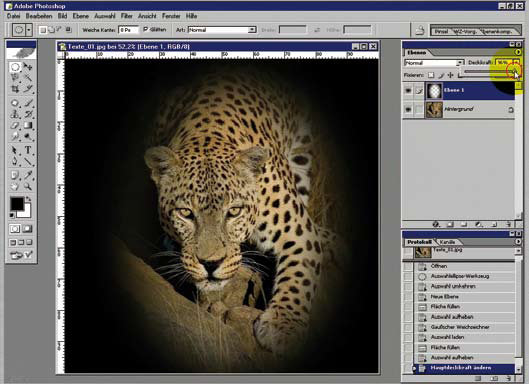
Task: Switch to the Kanäle tab
Action: click(447, 242)
